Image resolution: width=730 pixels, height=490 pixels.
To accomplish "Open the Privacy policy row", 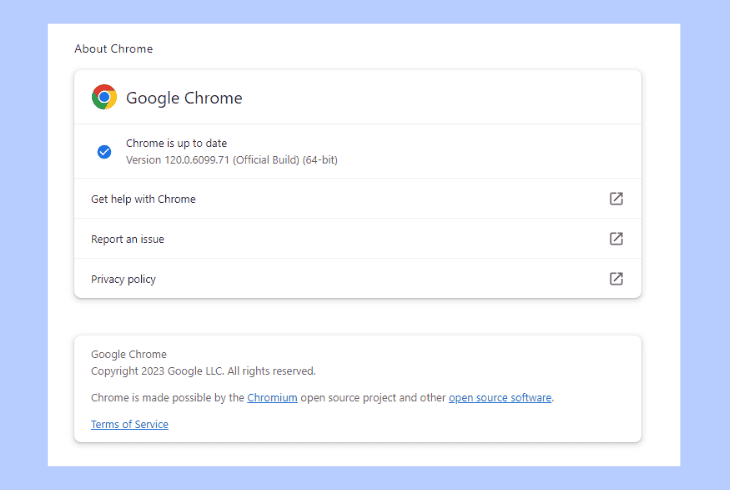I will point(358,279).
